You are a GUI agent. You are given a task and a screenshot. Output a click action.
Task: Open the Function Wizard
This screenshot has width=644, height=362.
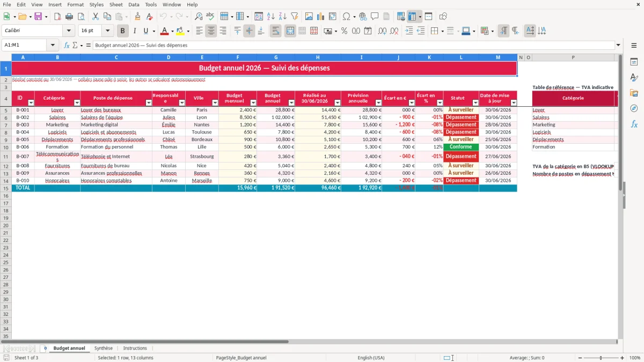click(x=67, y=45)
